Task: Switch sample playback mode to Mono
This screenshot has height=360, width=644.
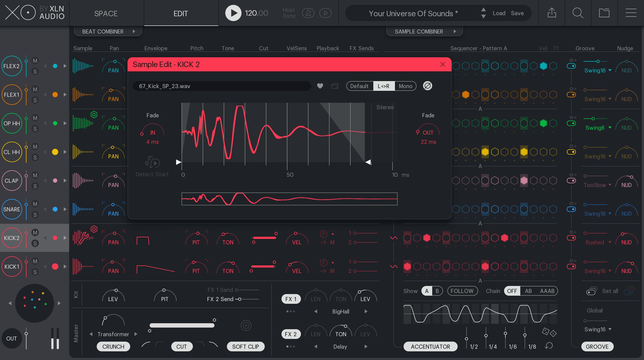Action: click(405, 86)
